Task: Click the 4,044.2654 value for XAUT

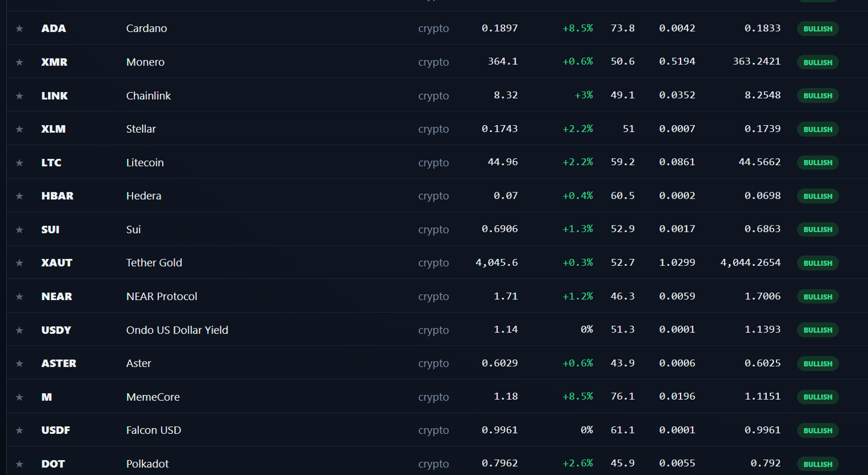Action: click(751, 262)
